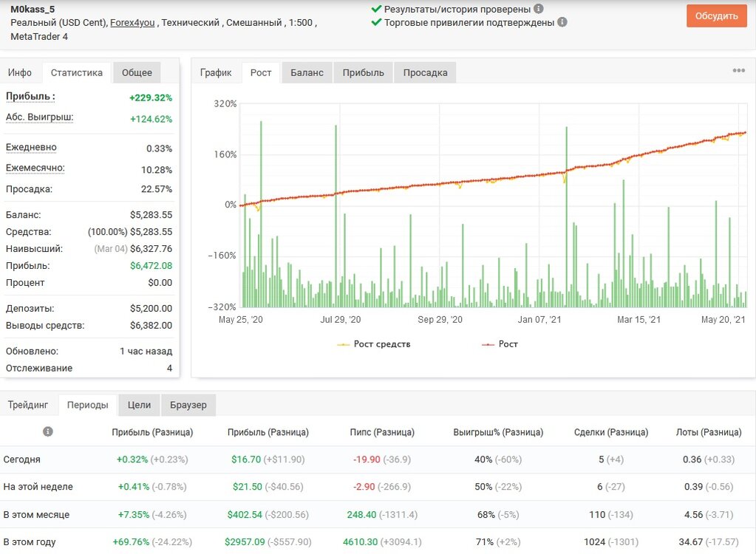This screenshot has width=756, height=554.
Task: Click the Пипс (Разница) column header
Action: click(382, 432)
